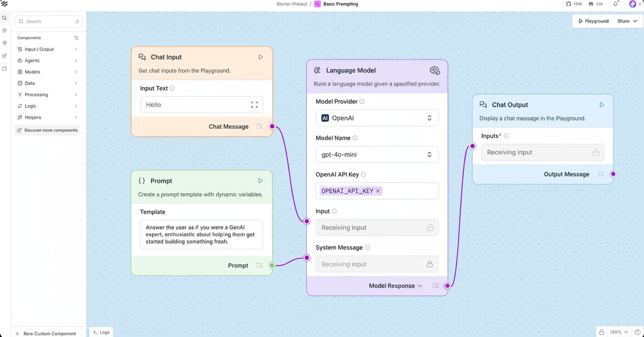Open the Model Provider dropdown showing OpenAI
Screen dimensions: 644x337
click(x=377, y=118)
